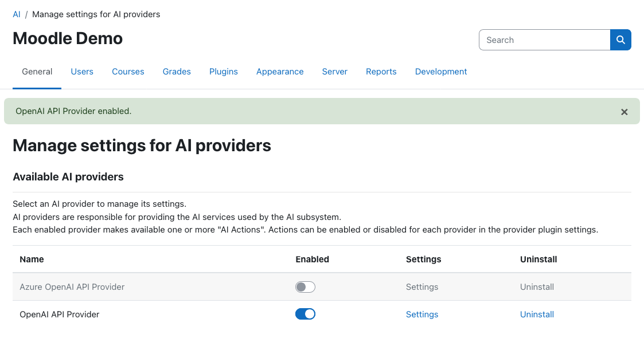Open Settings for OpenAI API Provider
Image resolution: width=644 pixels, height=362 pixels.
point(422,314)
